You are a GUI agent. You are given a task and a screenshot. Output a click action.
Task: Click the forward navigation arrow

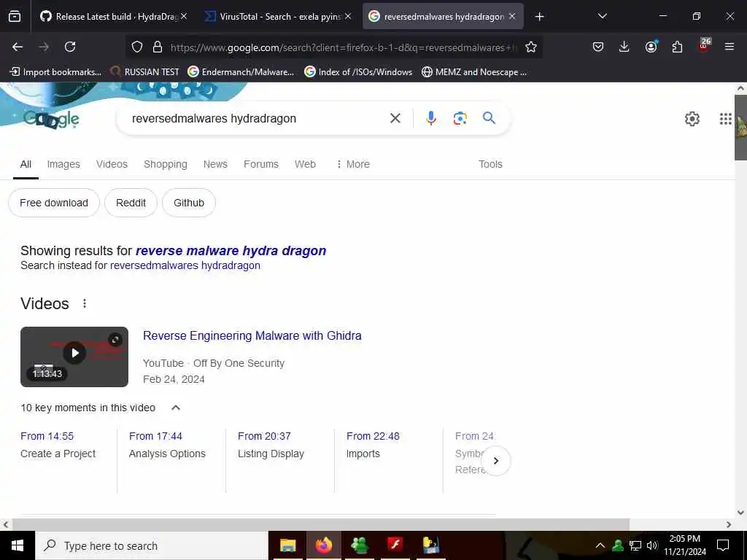tap(44, 47)
